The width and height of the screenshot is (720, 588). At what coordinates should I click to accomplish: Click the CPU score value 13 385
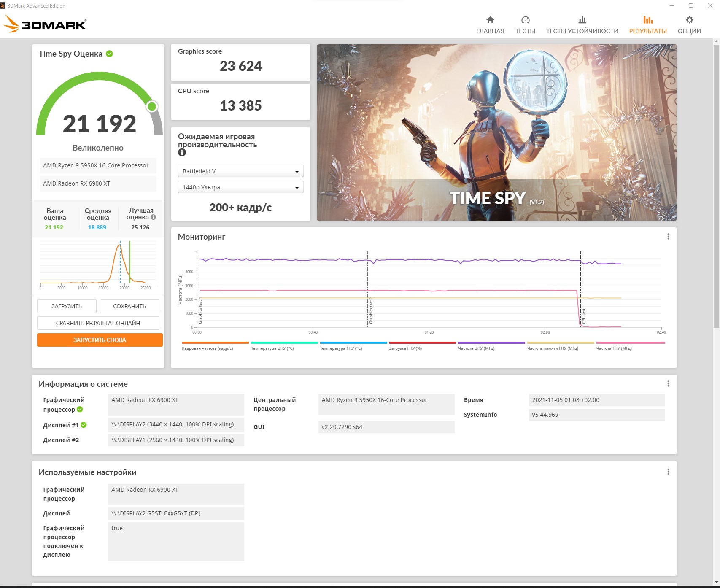[241, 106]
